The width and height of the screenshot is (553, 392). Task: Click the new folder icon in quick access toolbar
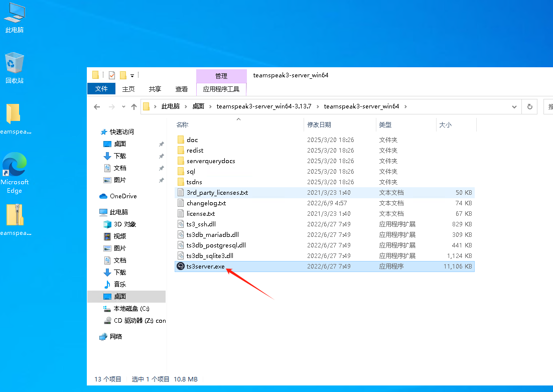[123, 75]
